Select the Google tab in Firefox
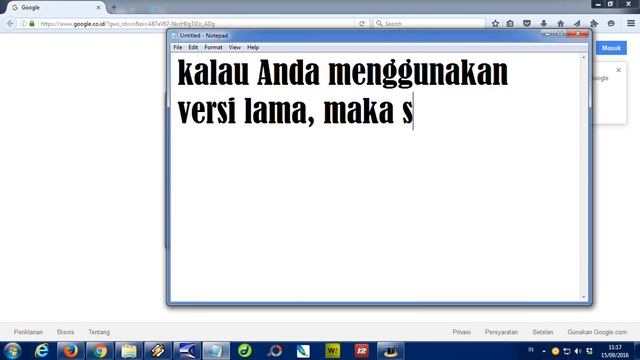 click(55, 7)
